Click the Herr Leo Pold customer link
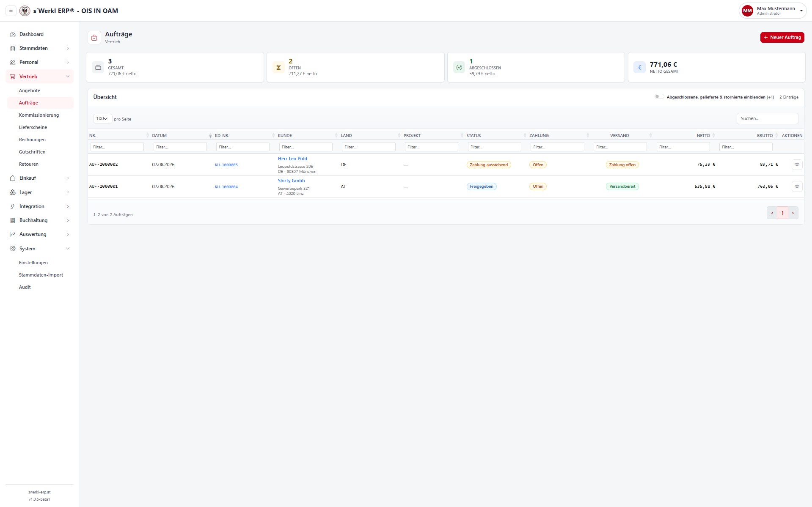 [x=292, y=159]
